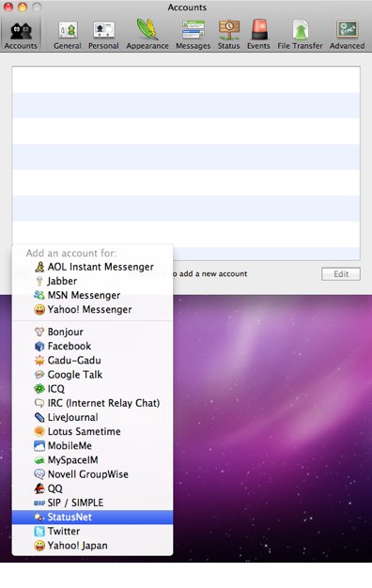Image resolution: width=372 pixels, height=588 pixels.
Task: Close the Accounts window
Action: (x=8, y=7)
